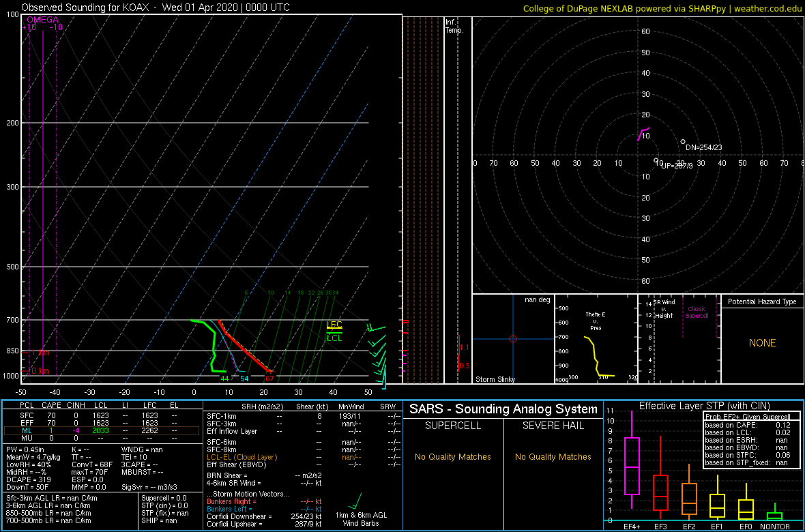This screenshot has width=805, height=532.
Task: Click the Classic Supercell label
Action: coord(699,312)
